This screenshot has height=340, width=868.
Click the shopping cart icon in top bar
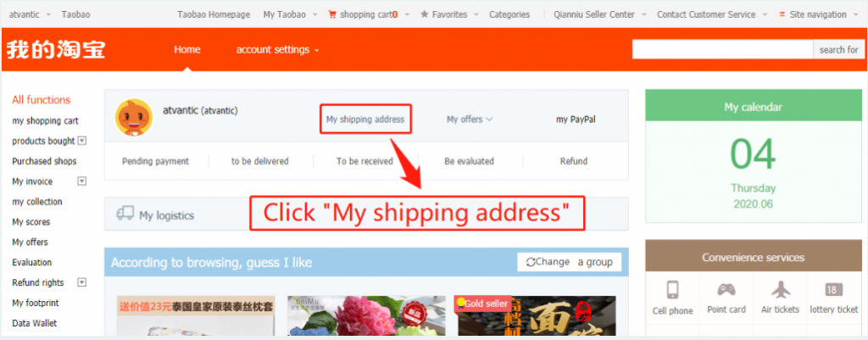pos(332,14)
